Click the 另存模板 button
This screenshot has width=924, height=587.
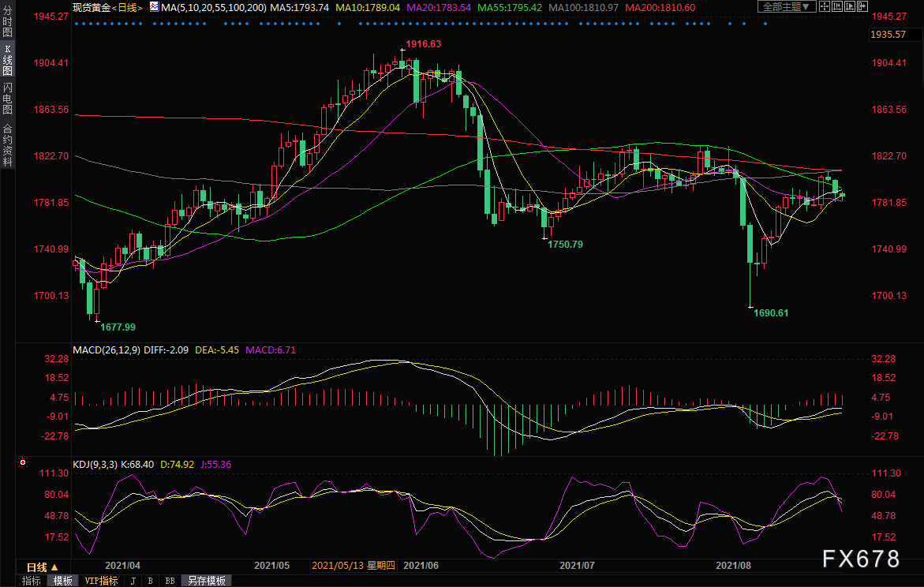(206, 581)
